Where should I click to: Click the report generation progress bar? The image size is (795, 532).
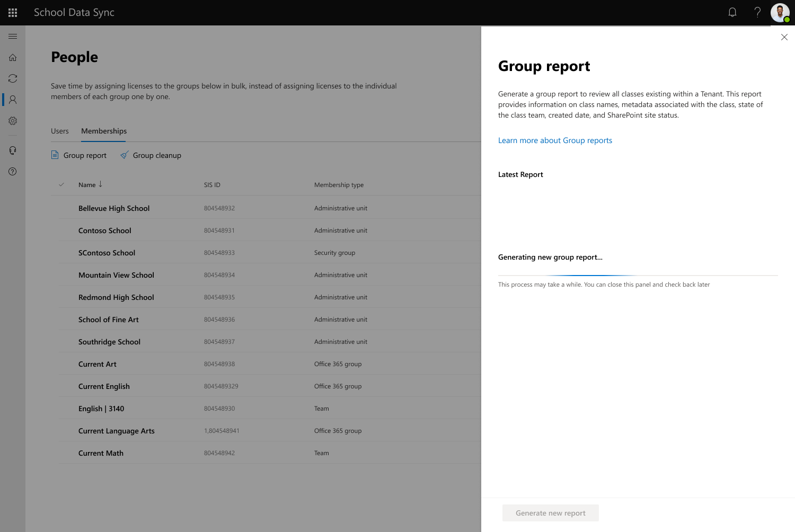pyautogui.click(x=638, y=276)
